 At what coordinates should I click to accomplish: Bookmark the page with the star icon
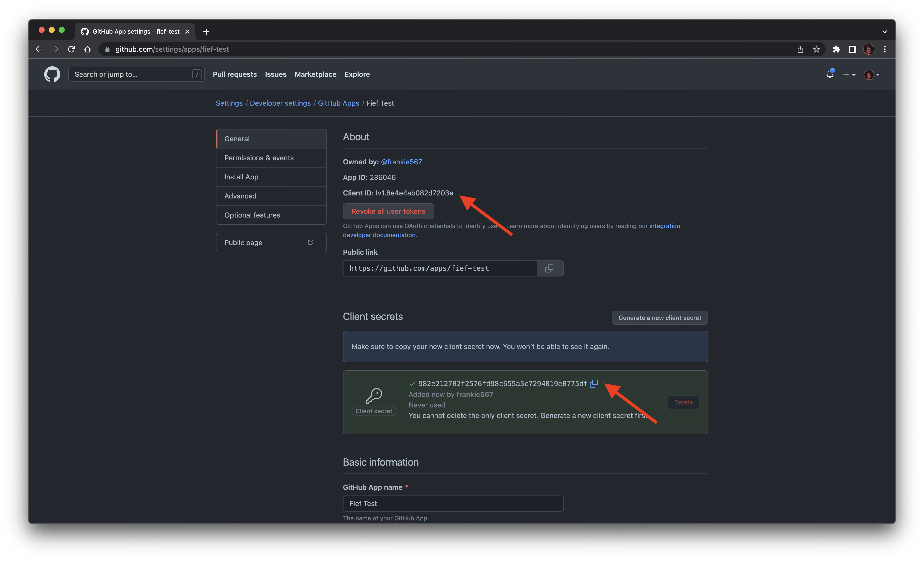point(816,49)
